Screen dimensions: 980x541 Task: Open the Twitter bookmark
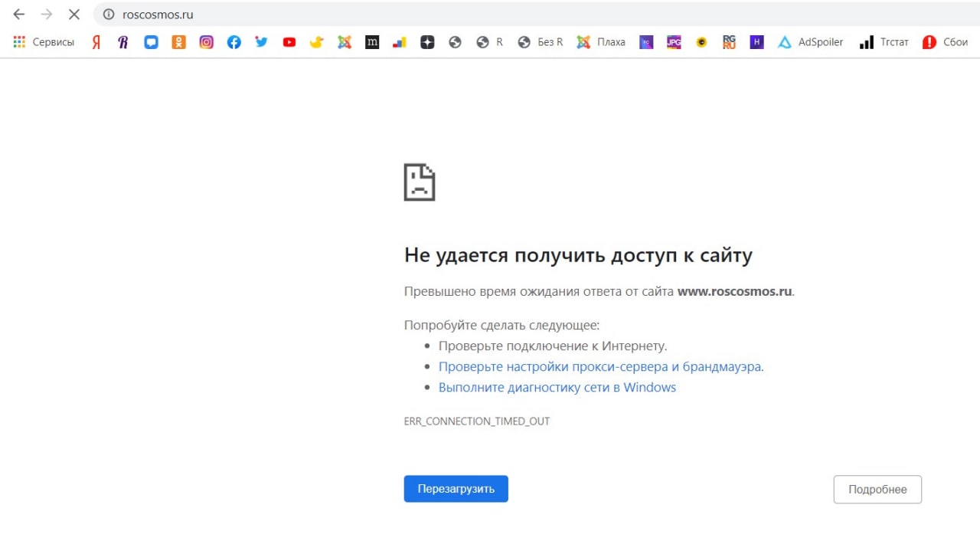[262, 42]
